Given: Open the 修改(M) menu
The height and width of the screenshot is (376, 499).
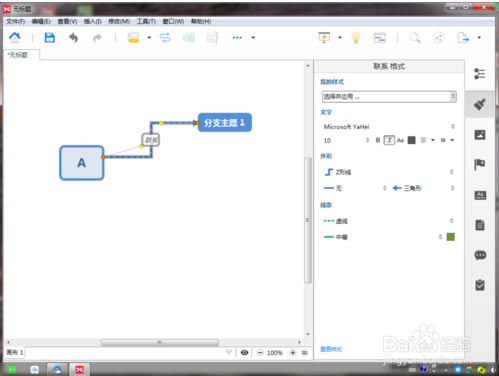Looking at the screenshot, I should [x=119, y=21].
